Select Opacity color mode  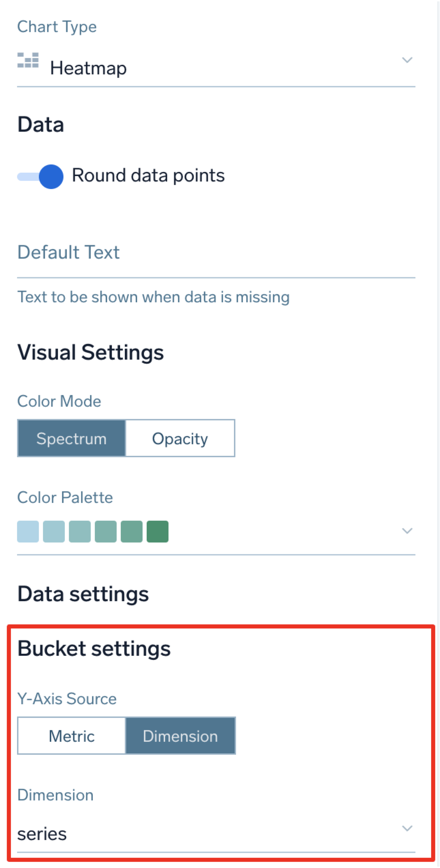[180, 438]
